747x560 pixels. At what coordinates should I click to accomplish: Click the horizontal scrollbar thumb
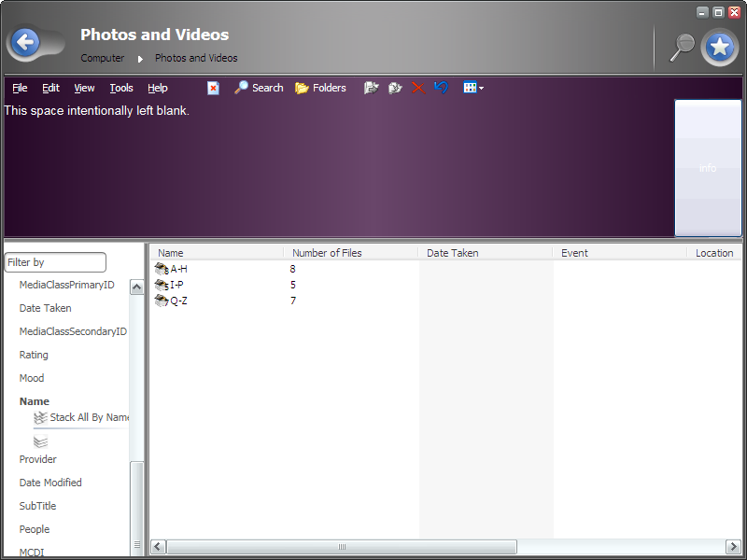(342, 547)
